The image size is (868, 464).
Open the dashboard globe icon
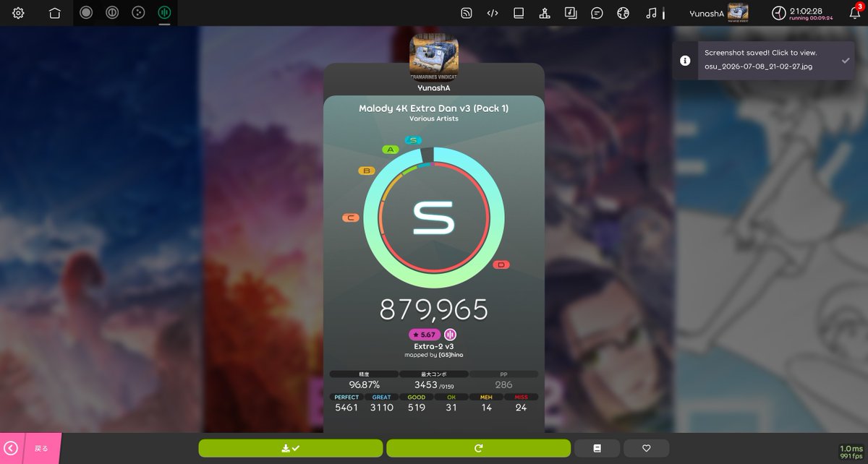coord(623,13)
